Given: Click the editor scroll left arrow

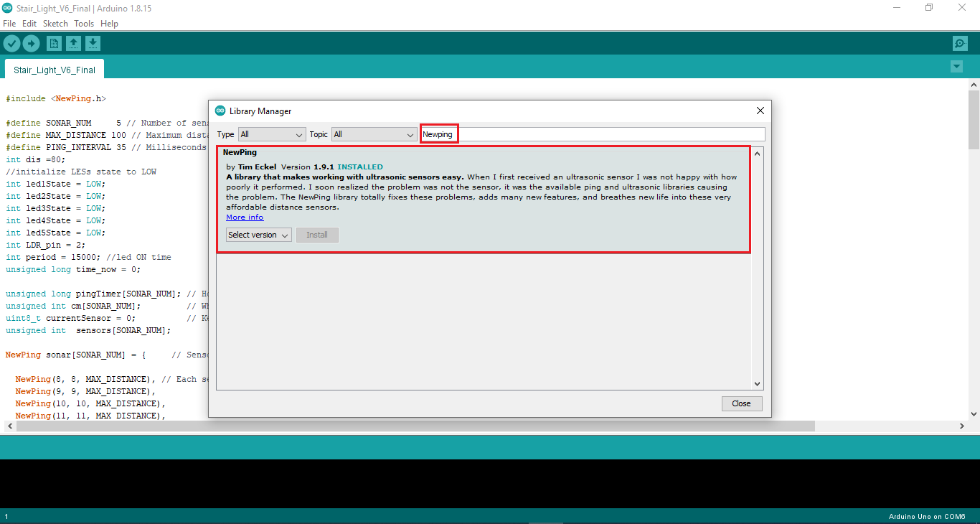Looking at the screenshot, I should click(x=10, y=426).
